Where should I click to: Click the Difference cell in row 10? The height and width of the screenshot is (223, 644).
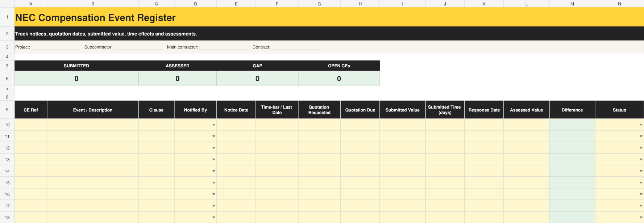[572, 125]
